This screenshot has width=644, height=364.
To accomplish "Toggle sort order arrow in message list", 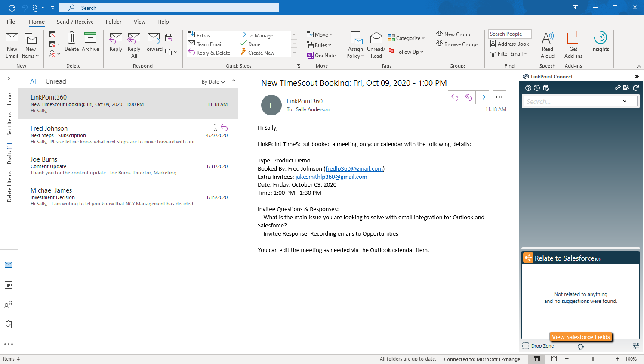I will tap(234, 82).
